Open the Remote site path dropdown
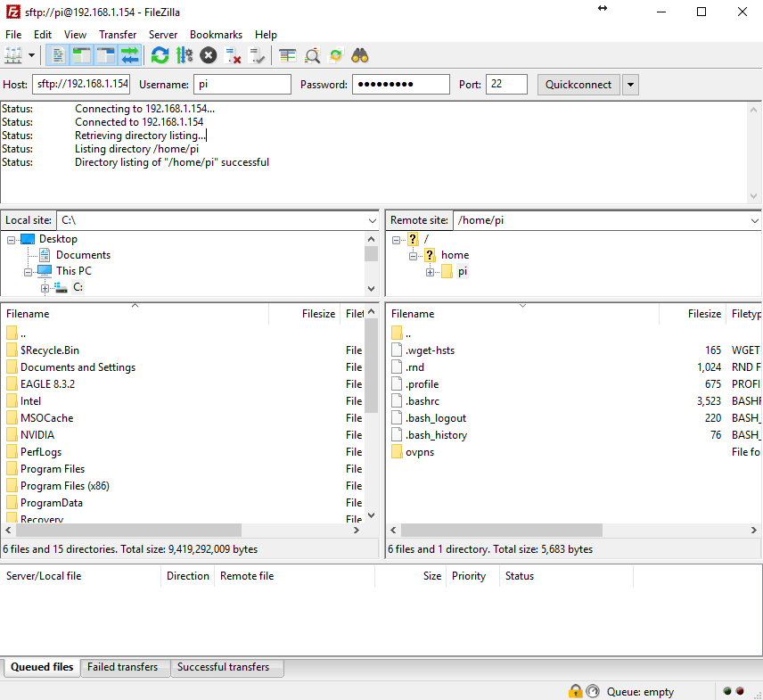763x700 pixels. pos(754,220)
